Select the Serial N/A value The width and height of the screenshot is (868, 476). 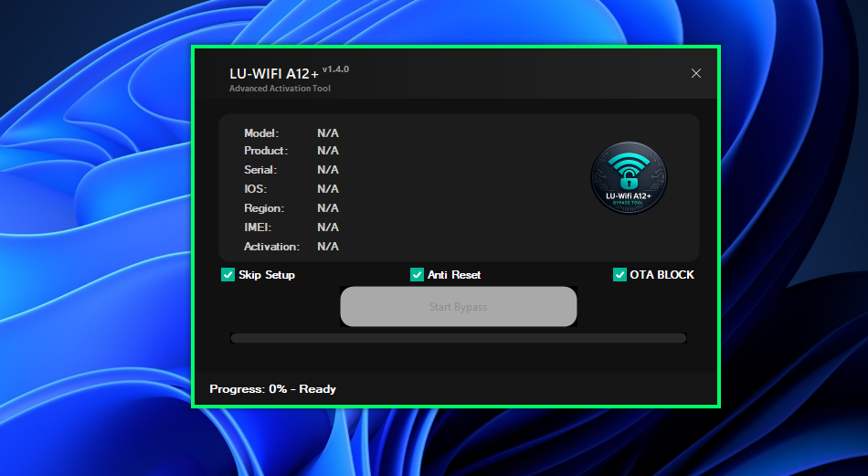tap(328, 170)
